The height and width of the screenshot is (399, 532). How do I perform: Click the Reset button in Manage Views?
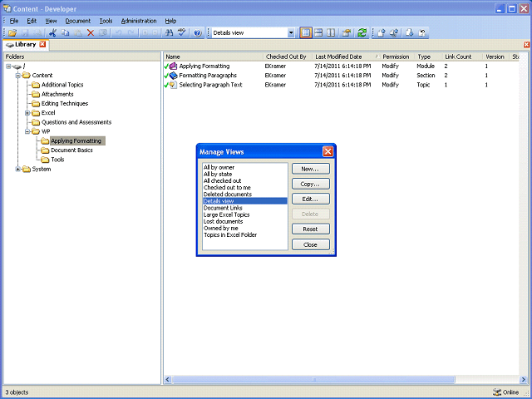pyautogui.click(x=310, y=229)
